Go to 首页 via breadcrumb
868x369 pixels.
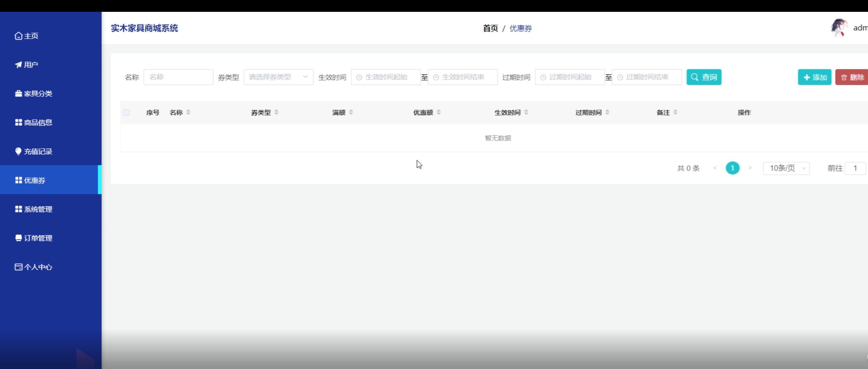point(490,28)
